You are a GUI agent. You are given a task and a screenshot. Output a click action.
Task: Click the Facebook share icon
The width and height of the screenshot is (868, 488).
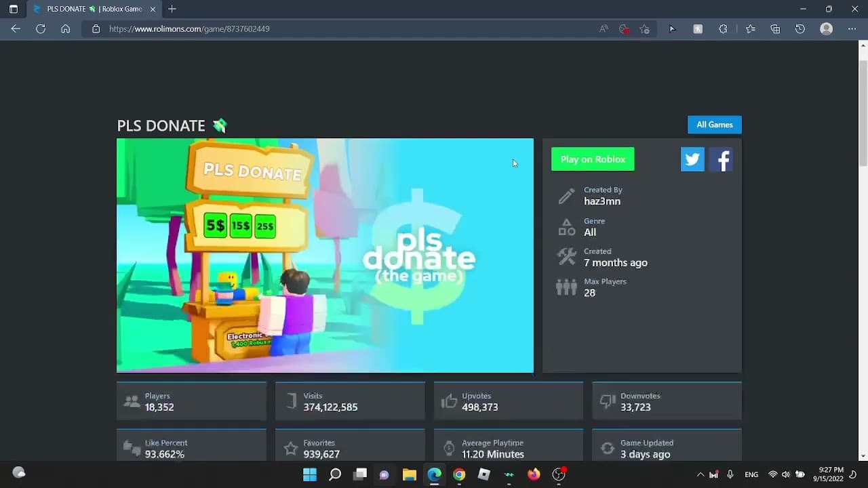point(721,159)
